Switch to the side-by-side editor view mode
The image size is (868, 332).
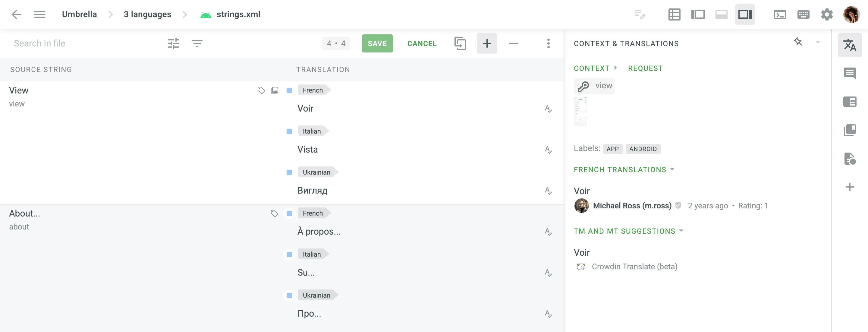pos(698,14)
